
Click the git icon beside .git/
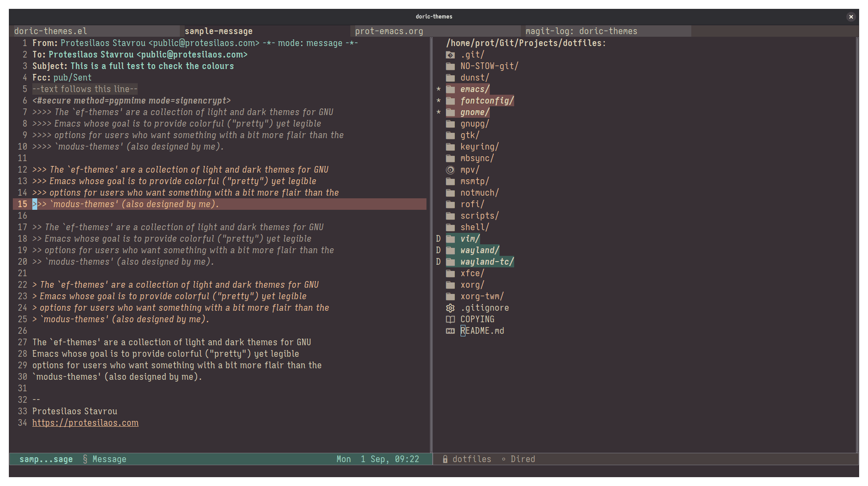450,55
